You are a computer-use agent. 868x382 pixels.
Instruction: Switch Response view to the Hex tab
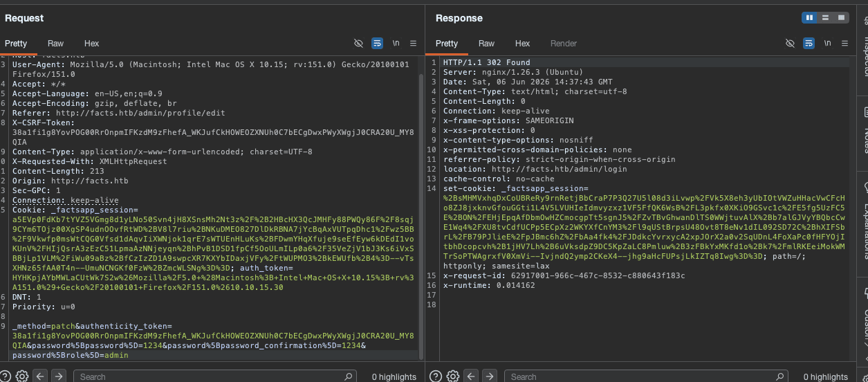point(522,43)
